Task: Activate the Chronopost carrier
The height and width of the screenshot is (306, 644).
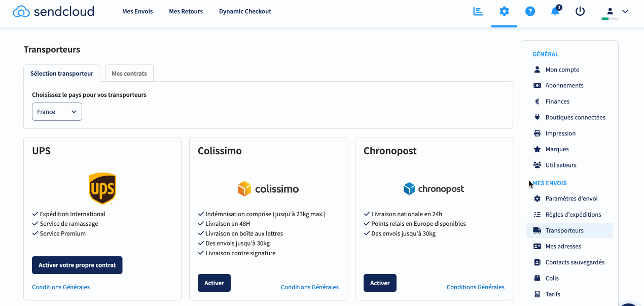Action: coord(380,283)
